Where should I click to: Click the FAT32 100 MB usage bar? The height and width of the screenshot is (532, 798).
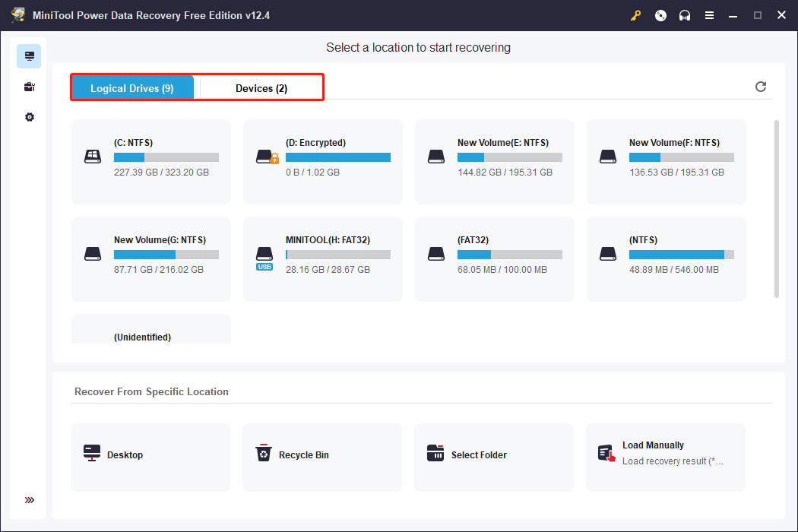click(x=510, y=255)
